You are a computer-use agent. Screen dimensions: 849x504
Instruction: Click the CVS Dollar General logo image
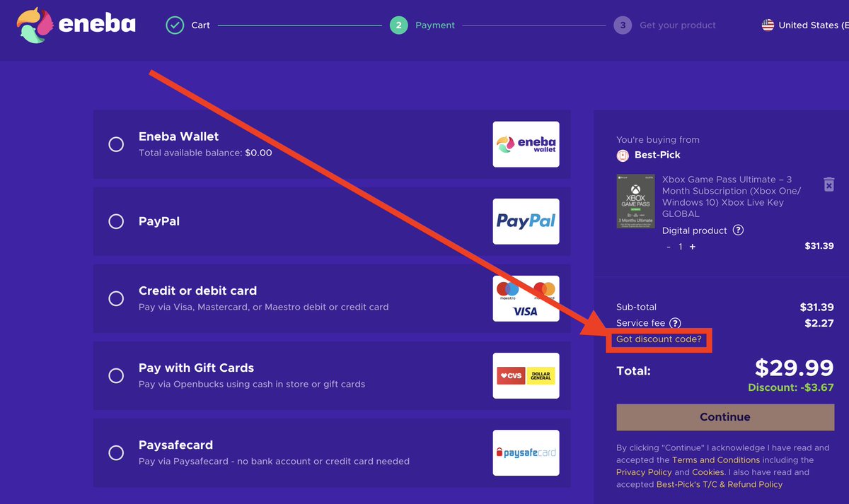click(x=526, y=375)
